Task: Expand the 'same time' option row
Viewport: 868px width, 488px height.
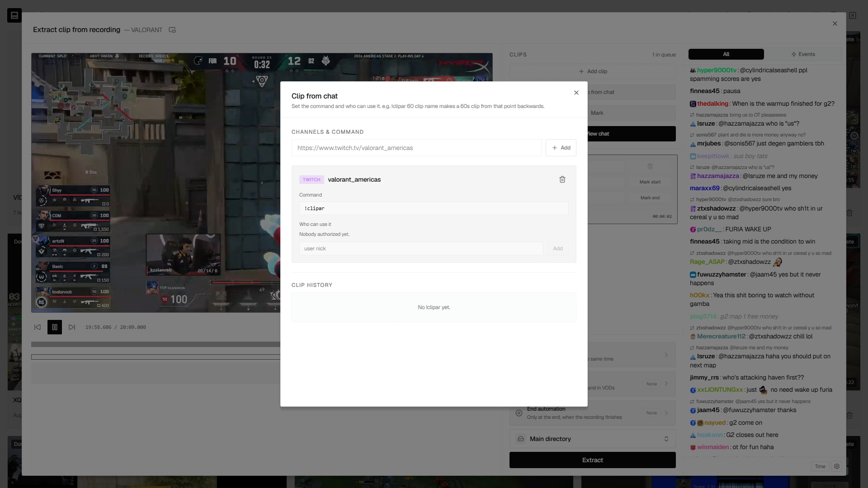Action: [x=632, y=355]
